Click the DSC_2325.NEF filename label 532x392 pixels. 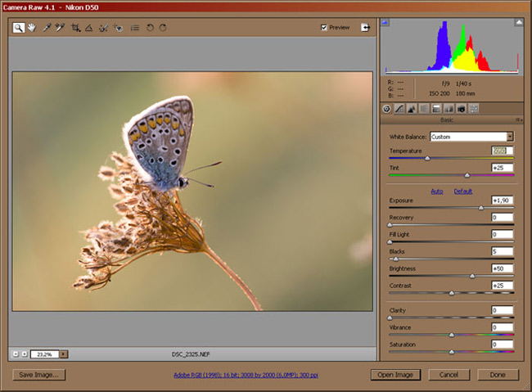(x=191, y=354)
